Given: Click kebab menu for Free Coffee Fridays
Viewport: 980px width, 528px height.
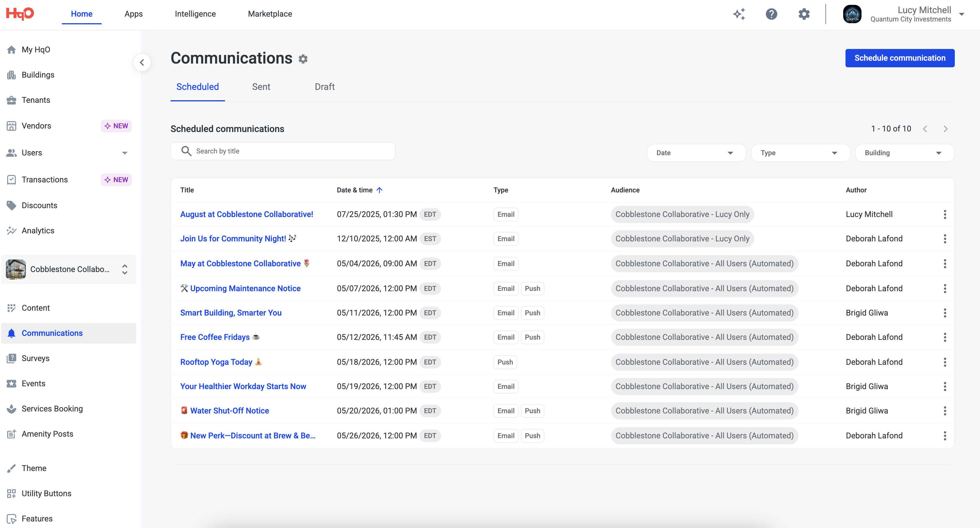Looking at the screenshot, I should (x=945, y=337).
